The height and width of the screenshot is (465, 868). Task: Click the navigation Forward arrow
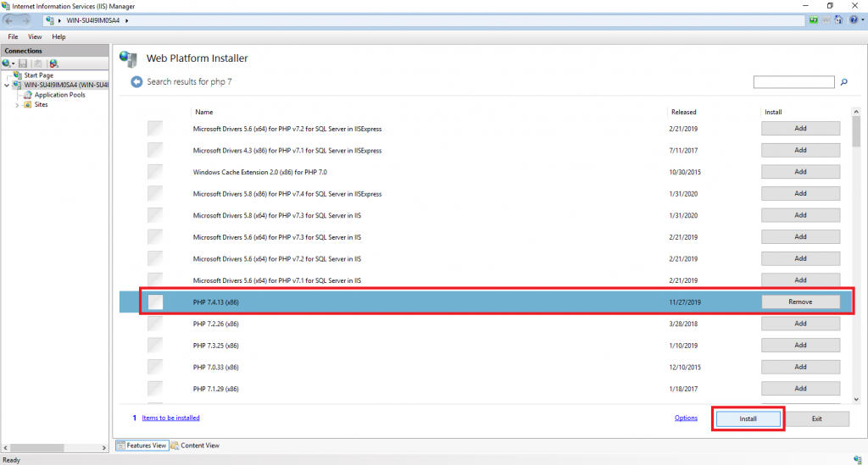(25, 20)
